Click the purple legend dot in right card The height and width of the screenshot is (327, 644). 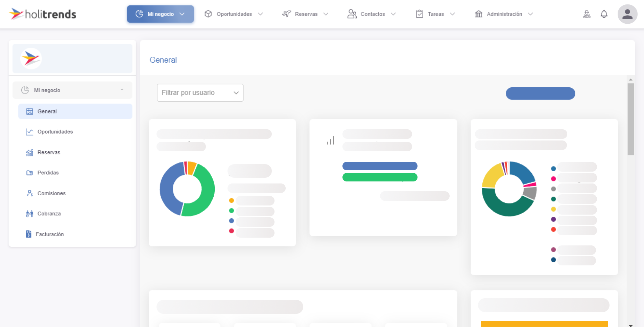(x=553, y=219)
